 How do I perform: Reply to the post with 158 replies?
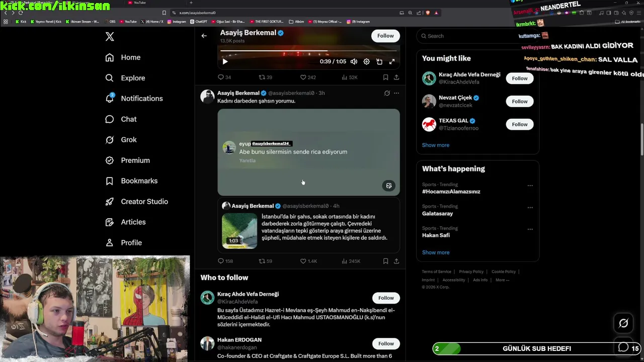(225, 261)
